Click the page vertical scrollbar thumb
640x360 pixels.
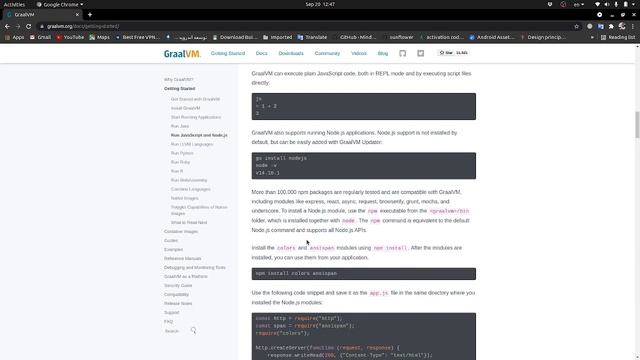point(637,125)
